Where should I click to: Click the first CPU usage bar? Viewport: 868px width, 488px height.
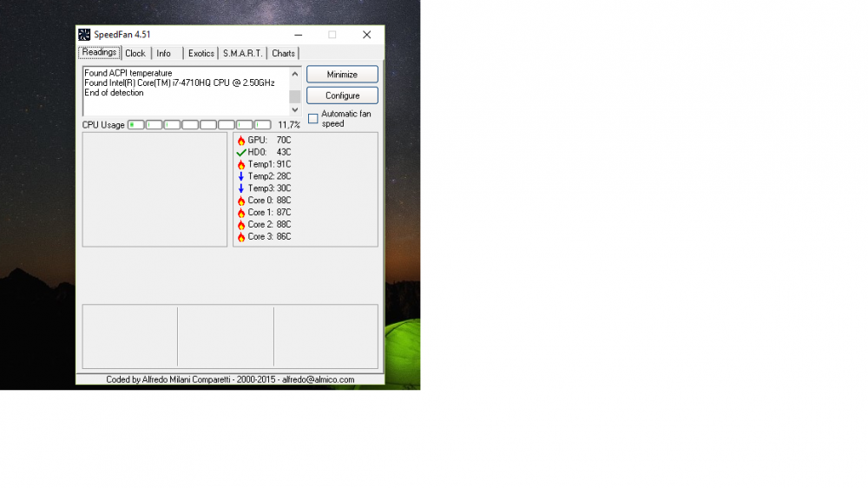click(x=136, y=125)
